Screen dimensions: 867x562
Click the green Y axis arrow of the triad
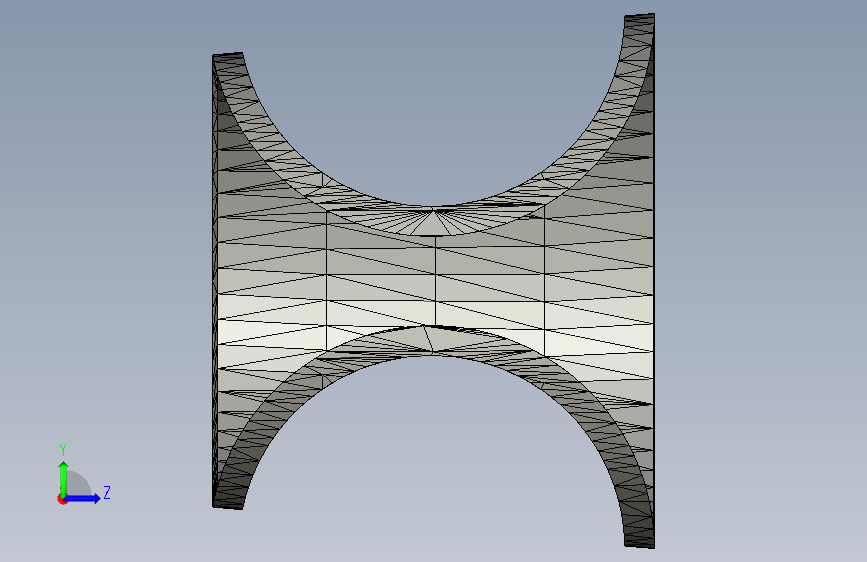click(x=64, y=478)
